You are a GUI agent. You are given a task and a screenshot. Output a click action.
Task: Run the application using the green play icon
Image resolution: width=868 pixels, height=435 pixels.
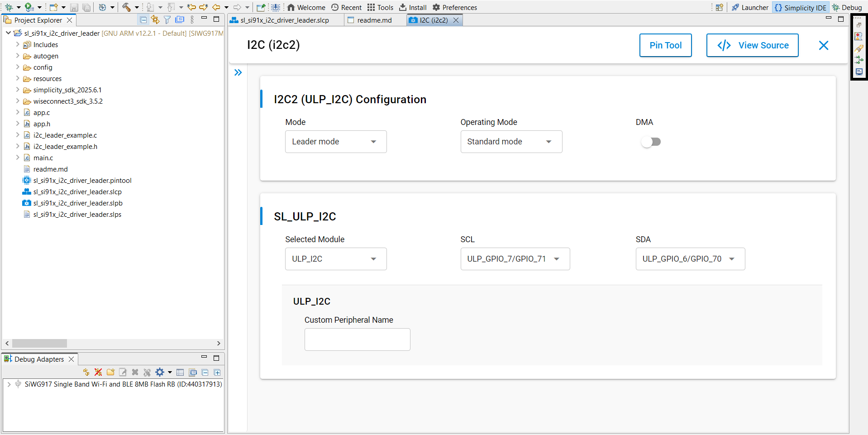click(28, 7)
